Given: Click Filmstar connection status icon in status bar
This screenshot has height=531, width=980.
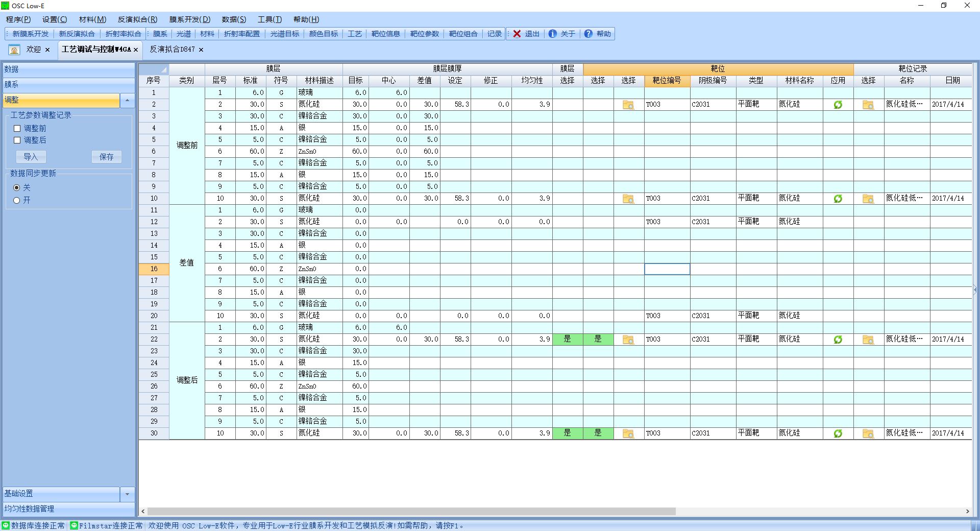Looking at the screenshot, I should [x=74, y=525].
